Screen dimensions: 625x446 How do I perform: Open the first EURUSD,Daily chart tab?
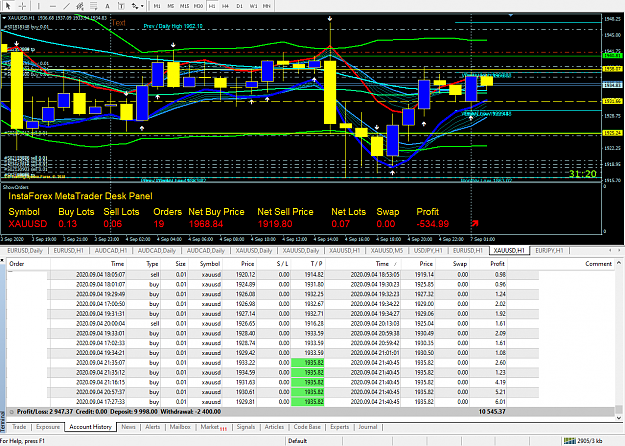coord(25,250)
